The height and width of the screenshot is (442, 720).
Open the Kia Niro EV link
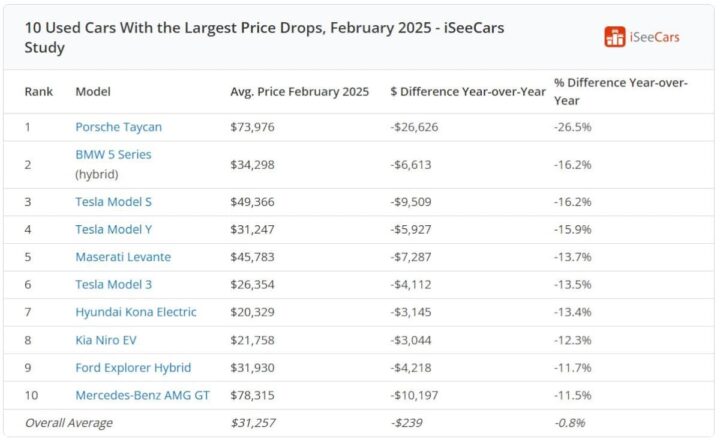[108, 340]
